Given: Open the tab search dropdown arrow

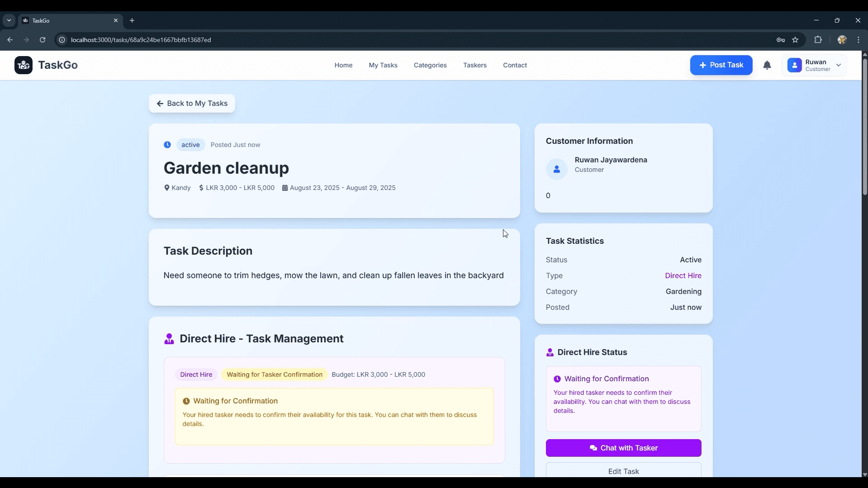Looking at the screenshot, I should click(9, 20).
